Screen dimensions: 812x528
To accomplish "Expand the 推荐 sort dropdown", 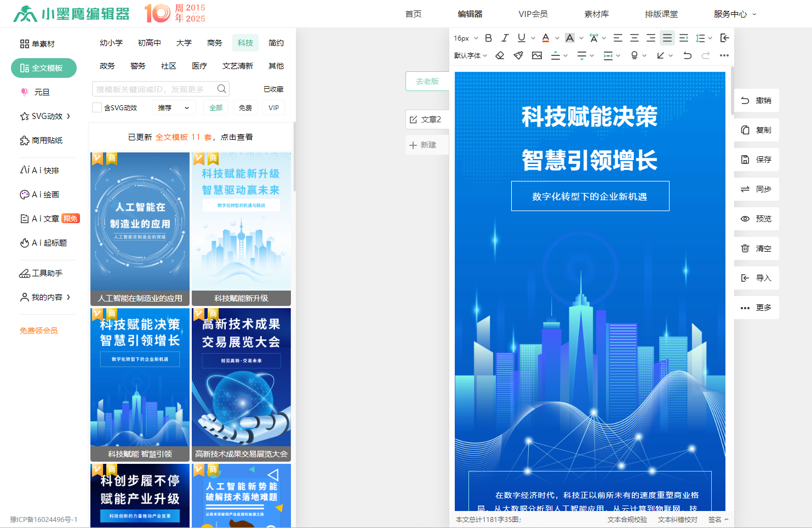I will pos(173,108).
